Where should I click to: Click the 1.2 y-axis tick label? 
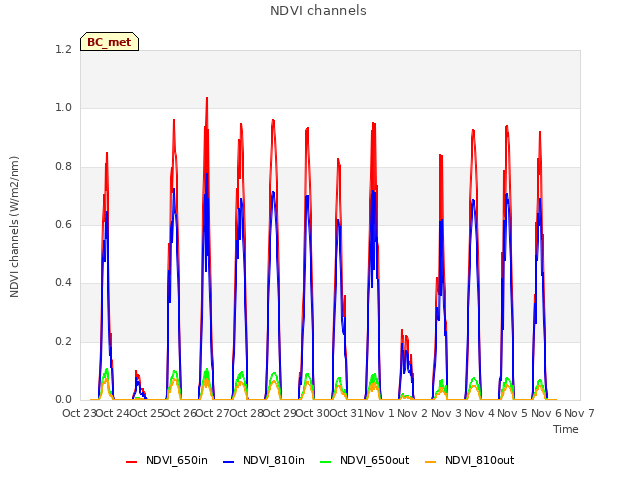tap(63, 49)
